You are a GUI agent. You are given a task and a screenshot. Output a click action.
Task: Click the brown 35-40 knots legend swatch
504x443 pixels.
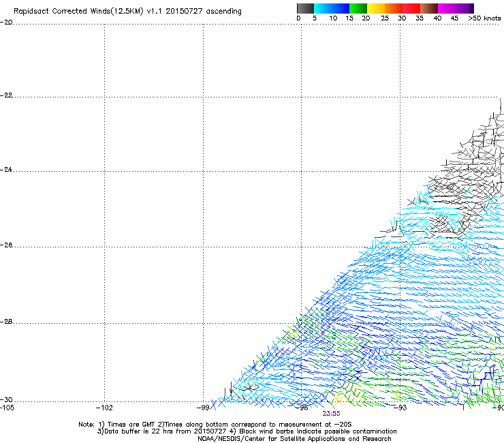429,8
